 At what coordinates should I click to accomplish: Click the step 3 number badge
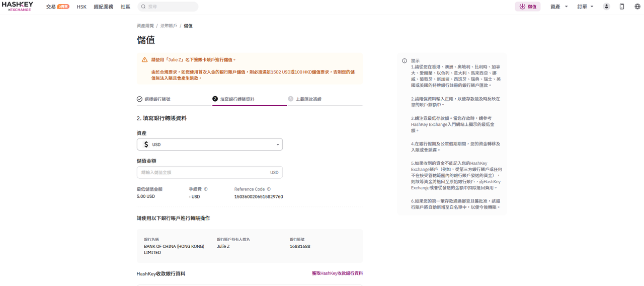point(290,99)
